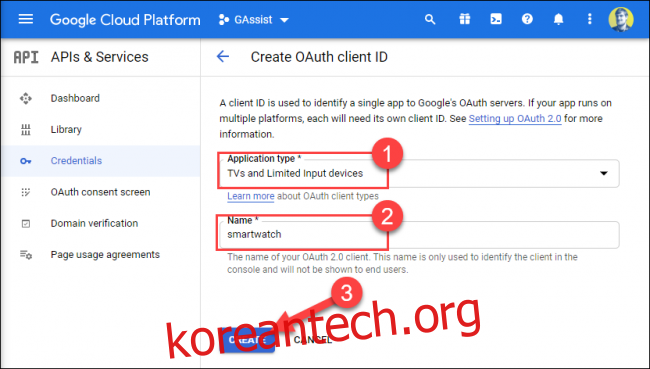This screenshot has height=369, width=650.
Task: Click the Library icon
Action: tap(26, 130)
